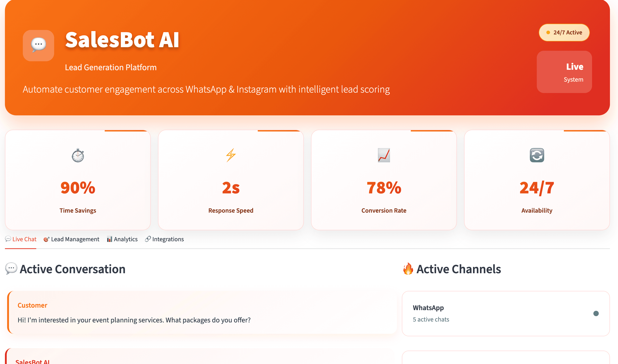This screenshot has height=364, width=618.
Task: Click the stopwatch icon above Time Savings
Action: (78, 155)
